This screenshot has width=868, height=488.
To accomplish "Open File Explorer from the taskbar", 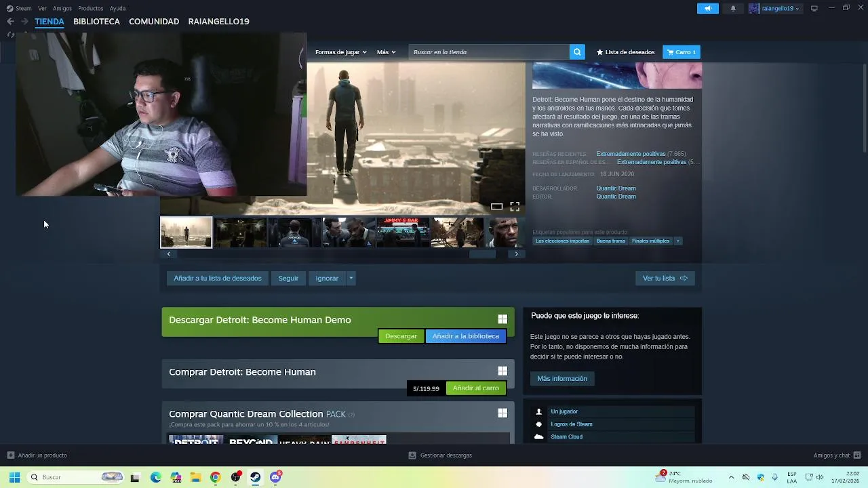I will pos(195,477).
